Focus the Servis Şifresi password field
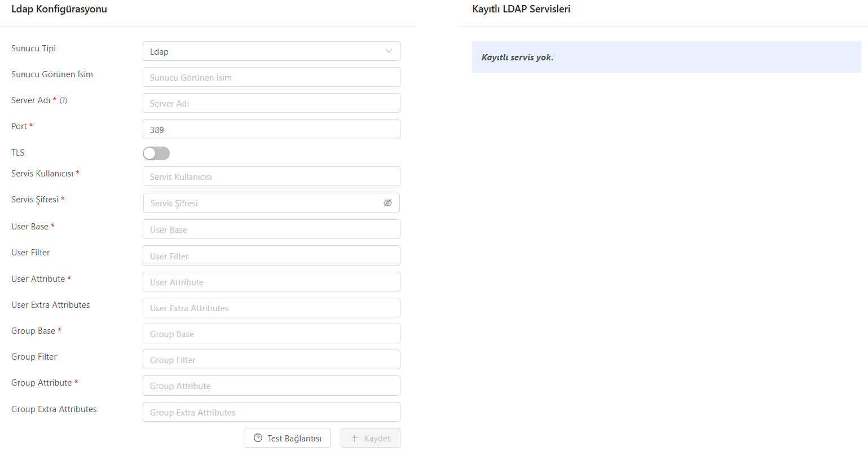 pyautogui.click(x=262, y=203)
